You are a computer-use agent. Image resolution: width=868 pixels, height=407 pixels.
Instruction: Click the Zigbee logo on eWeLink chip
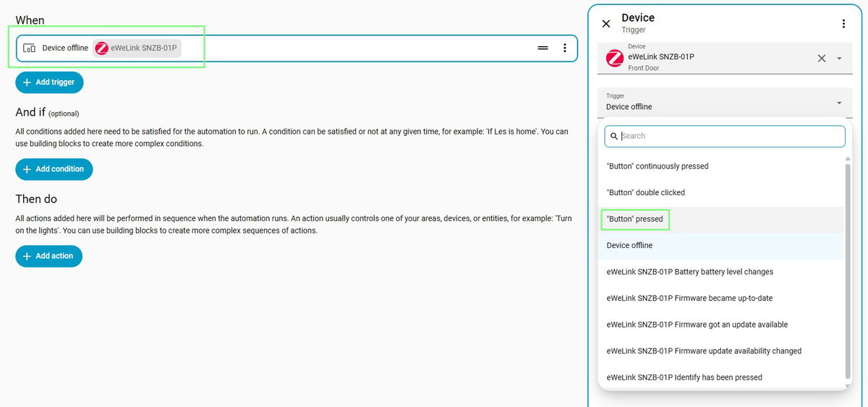[x=102, y=48]
